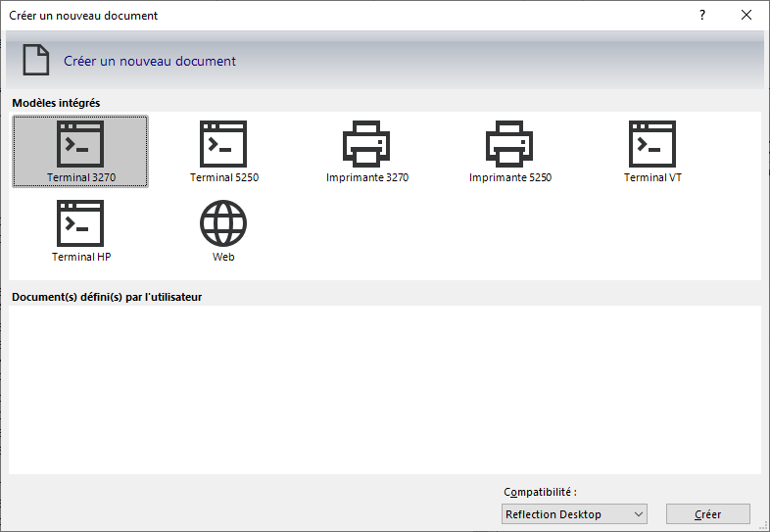This screenshot has width=770, height=532.
Task: Click the 'Terminal 3270' label text
Action: click(81, 177)
